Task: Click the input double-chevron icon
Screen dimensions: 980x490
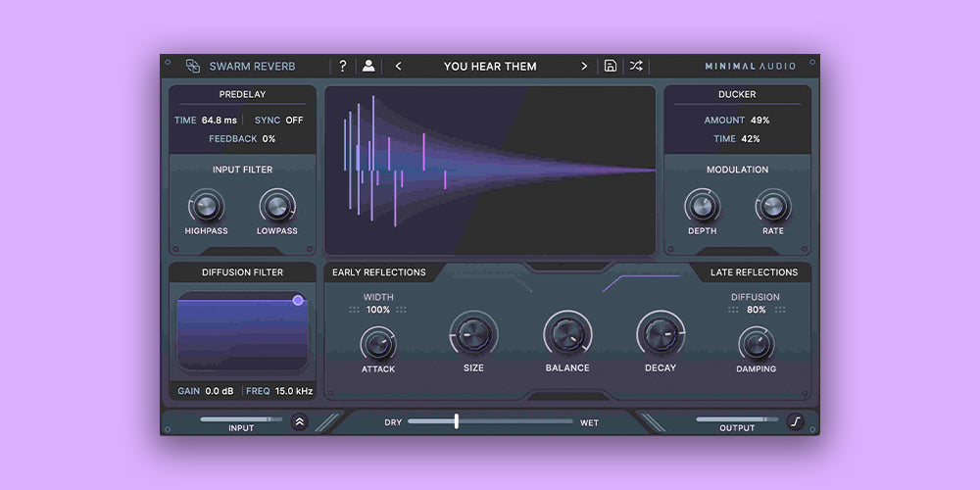Action: pyautogui.click(x=299, y=421)
